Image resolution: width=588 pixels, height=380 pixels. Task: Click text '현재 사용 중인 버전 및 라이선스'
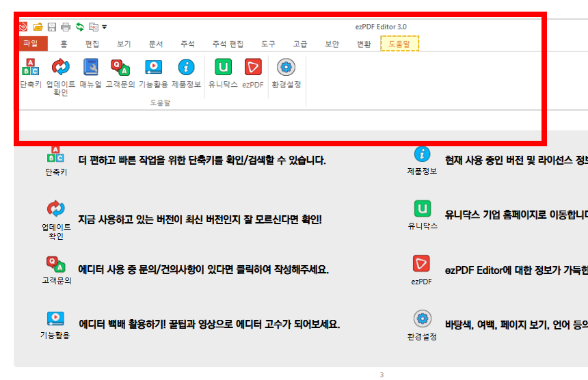click(x=510, y=161)
